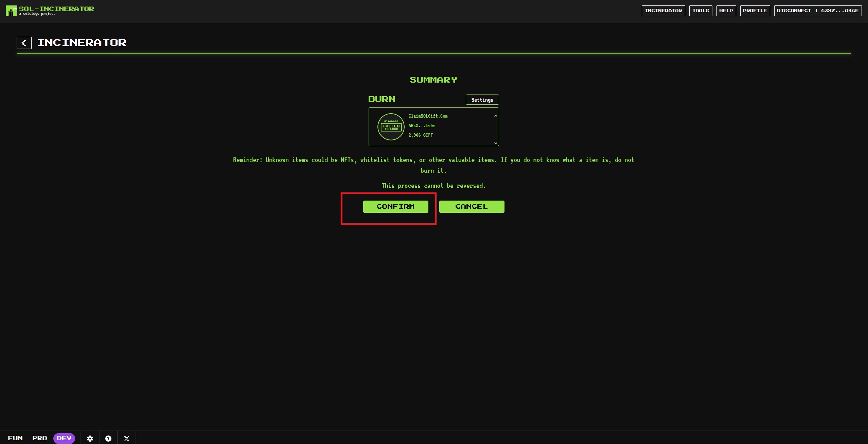Open the X (Twitter) icon link
868x444 pixels.
click(127, 438)
